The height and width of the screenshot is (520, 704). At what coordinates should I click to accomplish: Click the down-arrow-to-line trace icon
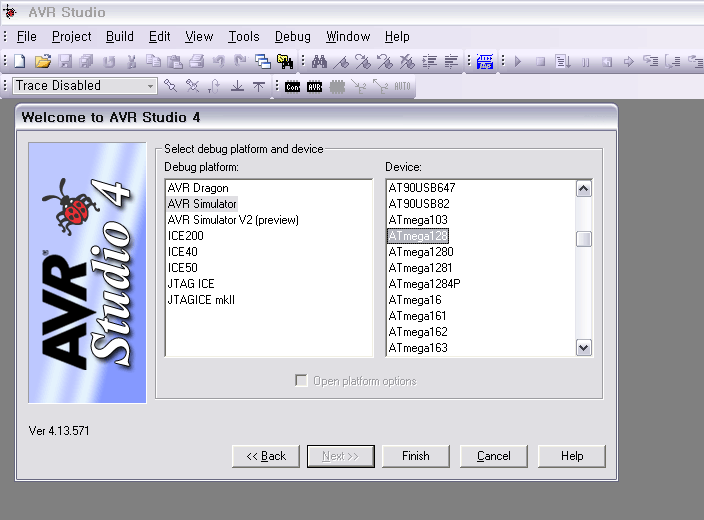point(237,86)
